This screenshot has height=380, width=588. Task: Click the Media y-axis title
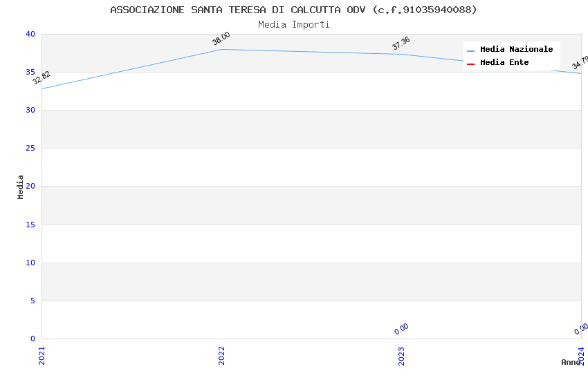20,187
